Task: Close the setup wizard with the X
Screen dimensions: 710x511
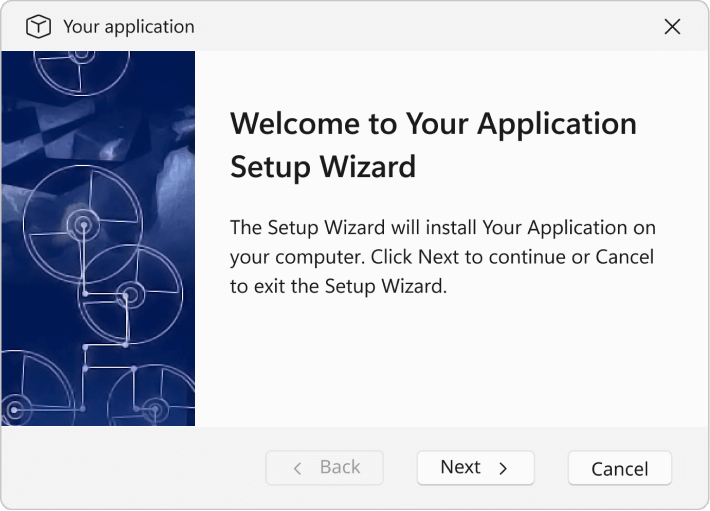Action: point(672,27)
